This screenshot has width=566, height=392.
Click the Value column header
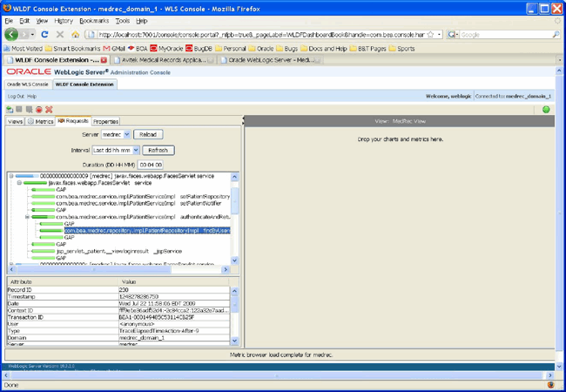pos(174,281)
